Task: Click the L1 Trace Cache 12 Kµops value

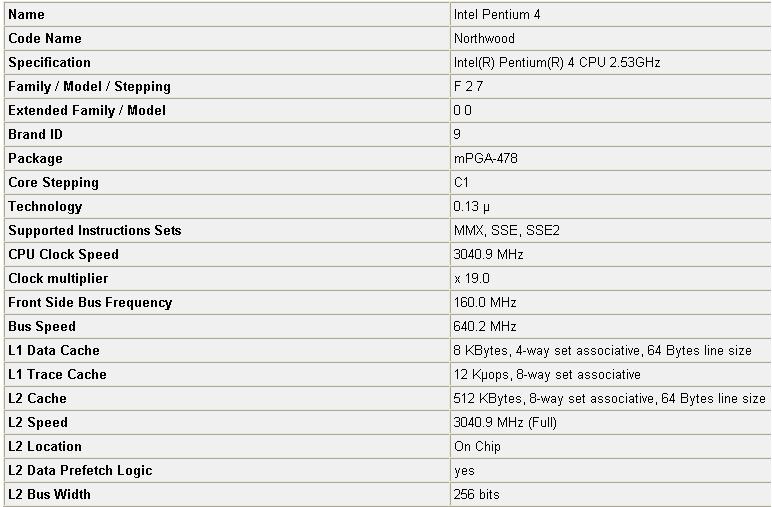Action: point(547,375)
